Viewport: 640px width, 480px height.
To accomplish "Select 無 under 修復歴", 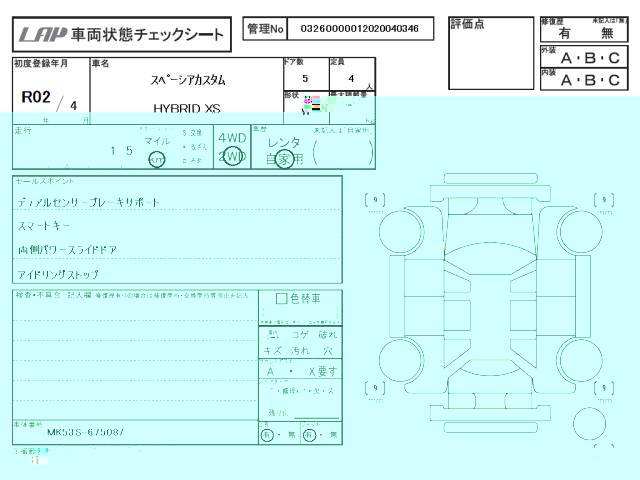I will click(607, 33).
